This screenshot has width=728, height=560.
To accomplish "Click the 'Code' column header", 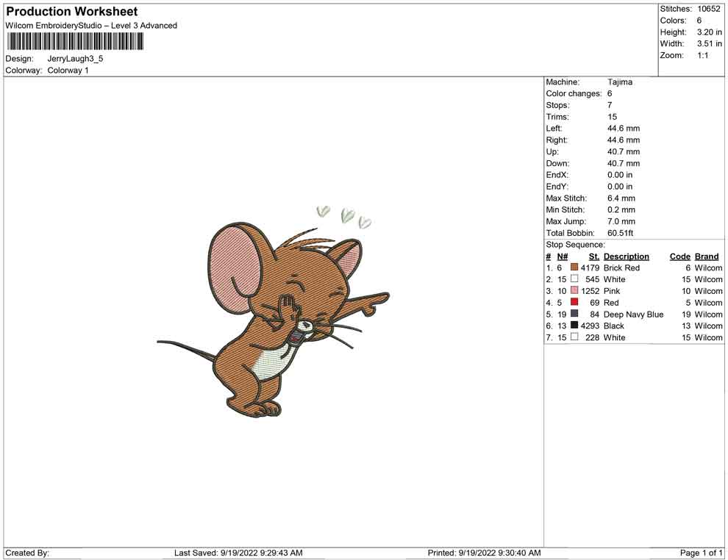I will 680,256.
